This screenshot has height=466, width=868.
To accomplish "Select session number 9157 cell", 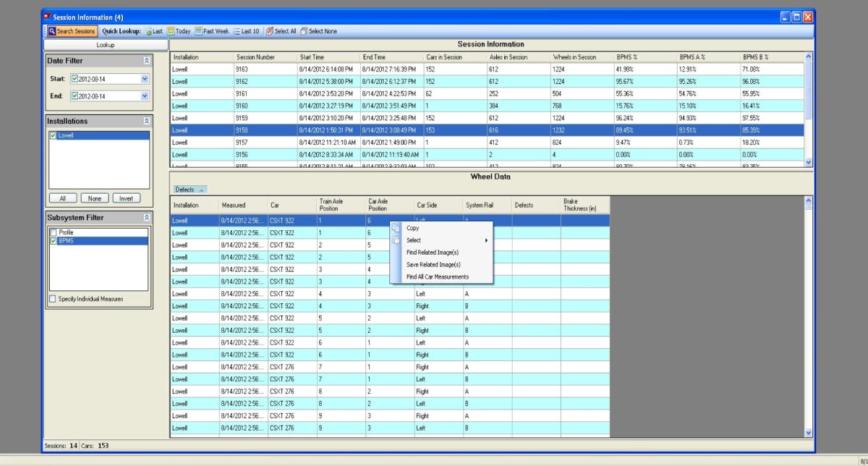I will coord(265,143).
